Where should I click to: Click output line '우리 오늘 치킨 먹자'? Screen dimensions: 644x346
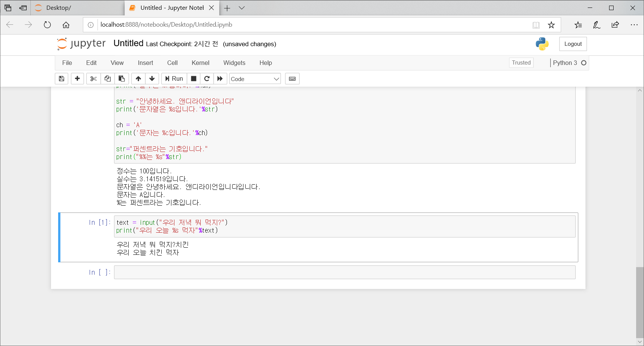click(x=148, y=253)
